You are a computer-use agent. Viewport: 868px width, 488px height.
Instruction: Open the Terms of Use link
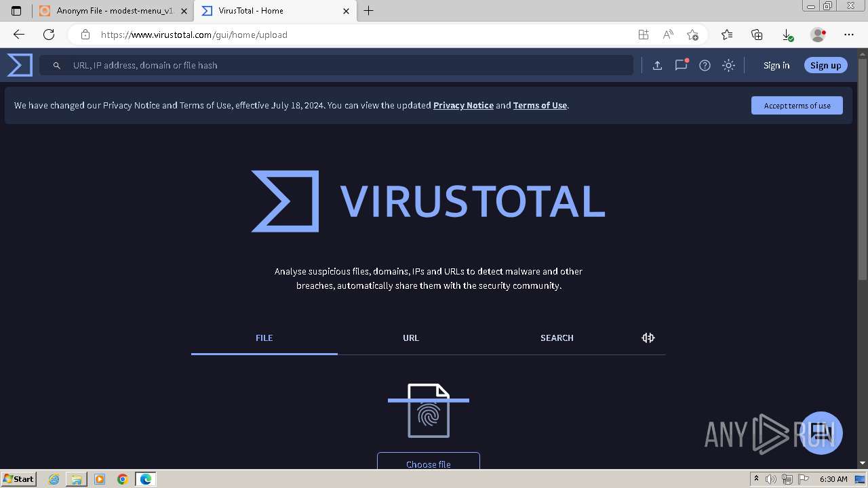pyautogui.click(x=540, y=105)
